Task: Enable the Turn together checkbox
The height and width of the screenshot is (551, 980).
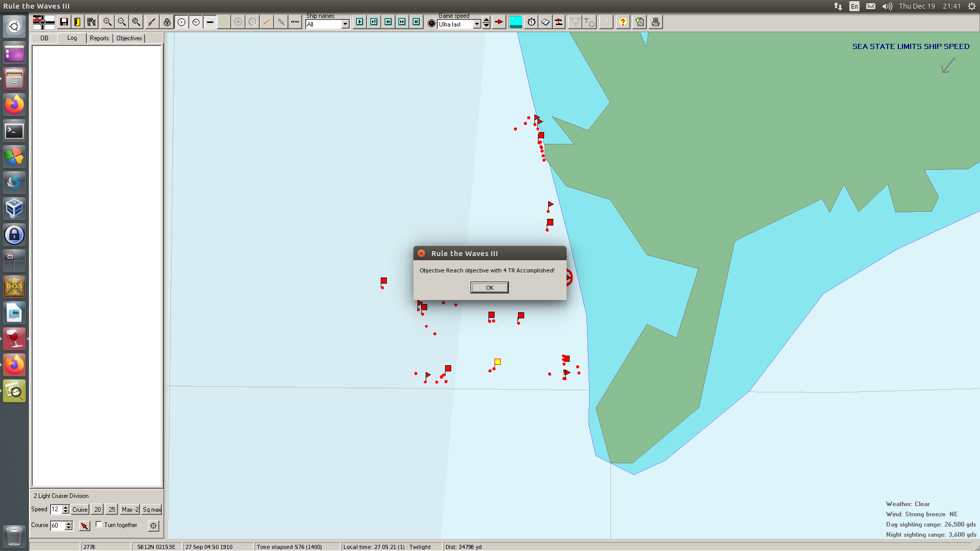Action: click(x=99, y=524)
